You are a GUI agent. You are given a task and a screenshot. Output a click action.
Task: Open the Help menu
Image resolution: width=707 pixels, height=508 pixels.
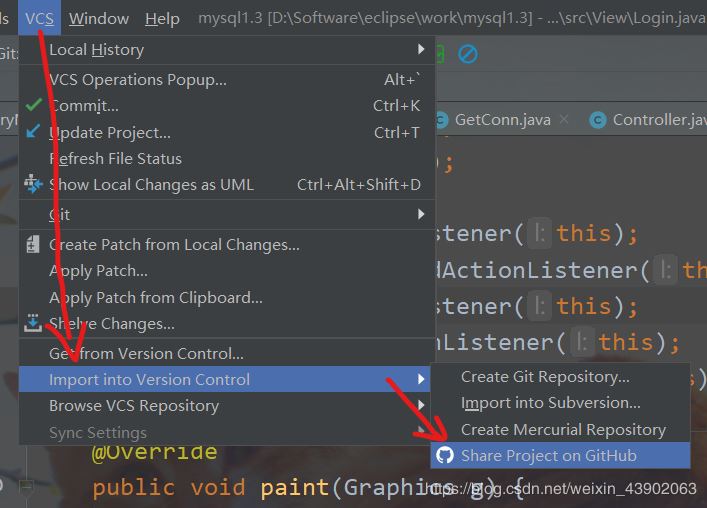click(162, 18)
